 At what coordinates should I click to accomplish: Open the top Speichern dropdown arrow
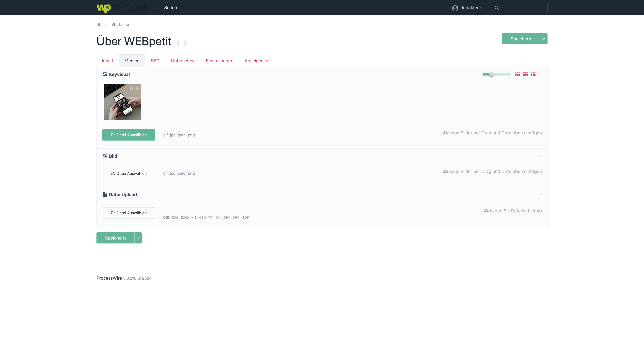(543, 39)
